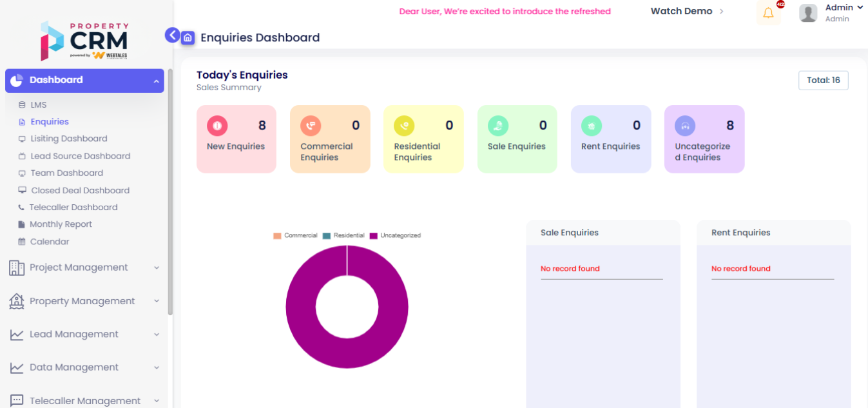Click the Watch Demo link
This screenshot has width=868, height=408.
681,11
